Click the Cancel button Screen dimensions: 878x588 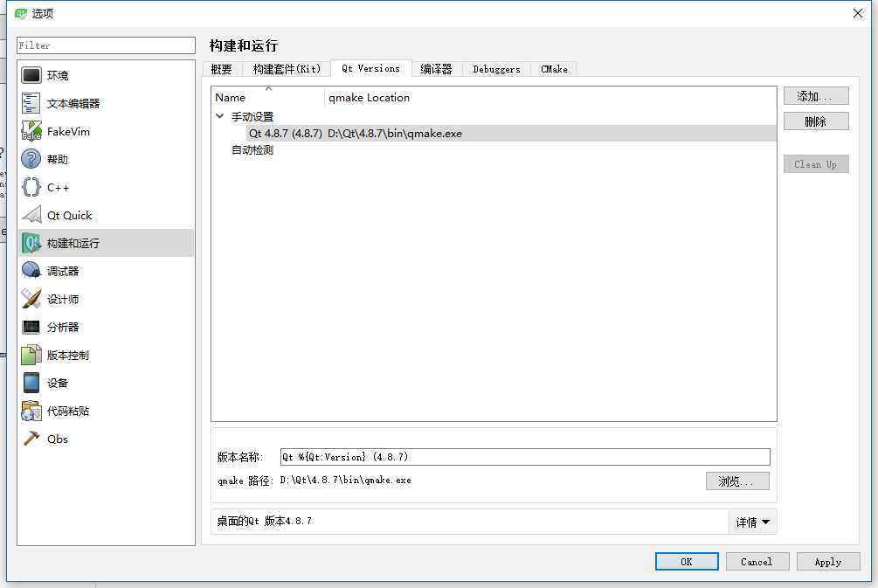tap(757, 562)
